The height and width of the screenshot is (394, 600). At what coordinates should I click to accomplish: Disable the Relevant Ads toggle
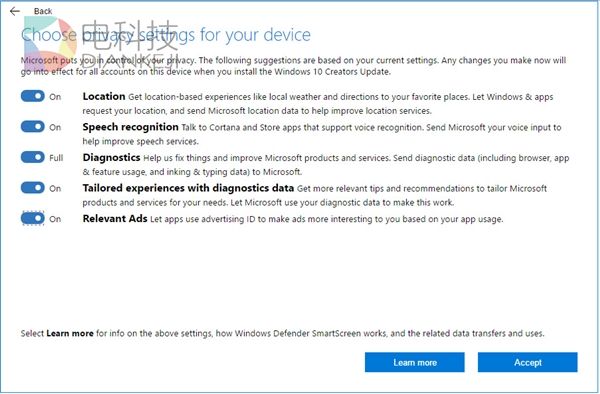(33, 218)
